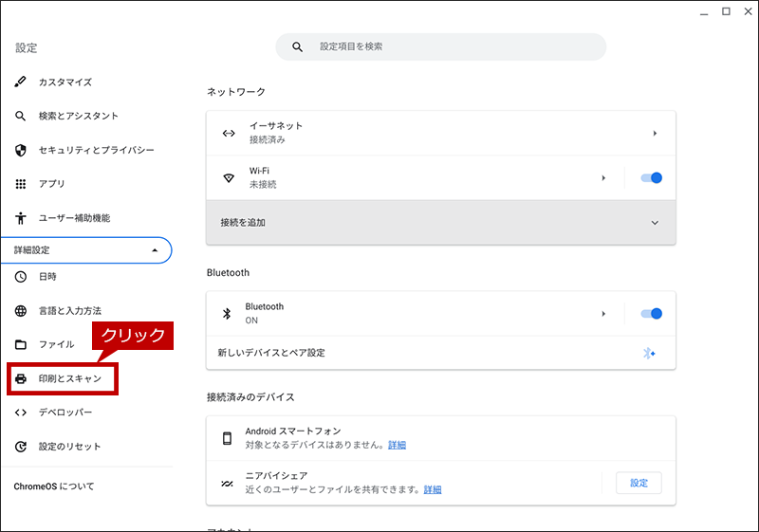Viewport: 759px width, 532px height.
Task: Click the accessibility figure icon
Action: coord(20,218)
